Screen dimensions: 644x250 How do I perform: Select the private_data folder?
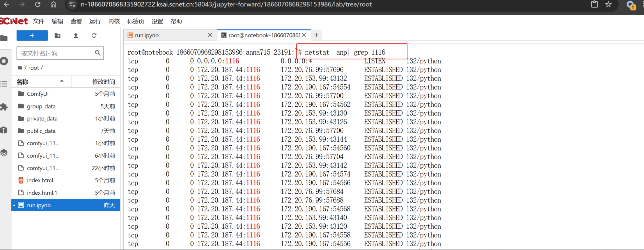click(42, 118)
